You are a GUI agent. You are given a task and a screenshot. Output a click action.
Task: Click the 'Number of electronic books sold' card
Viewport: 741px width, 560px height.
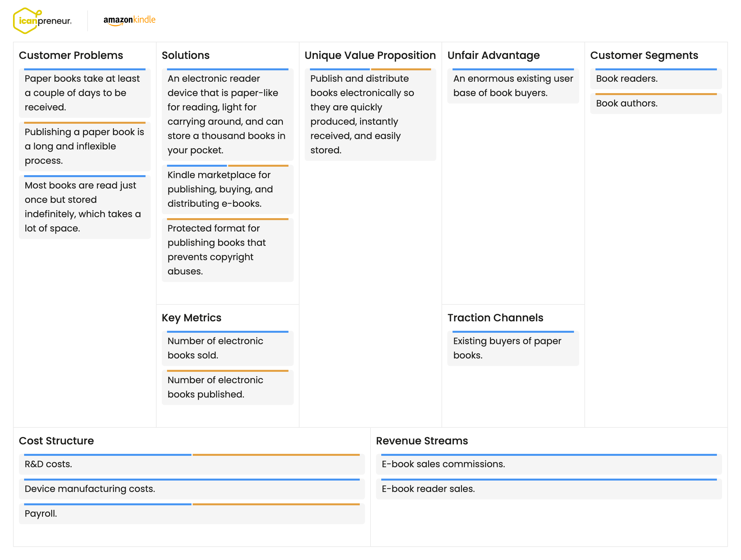pyautogui.click(x=228, y=348)
